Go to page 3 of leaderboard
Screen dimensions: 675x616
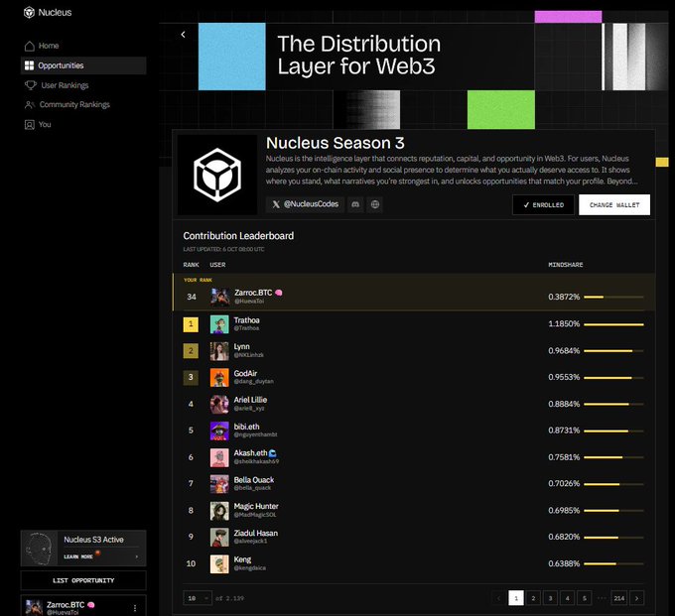(550, 598)
